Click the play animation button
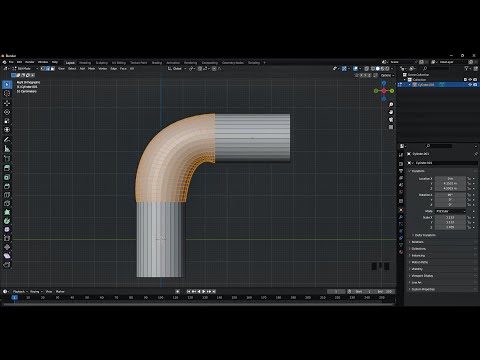 (x=204, y=291)
